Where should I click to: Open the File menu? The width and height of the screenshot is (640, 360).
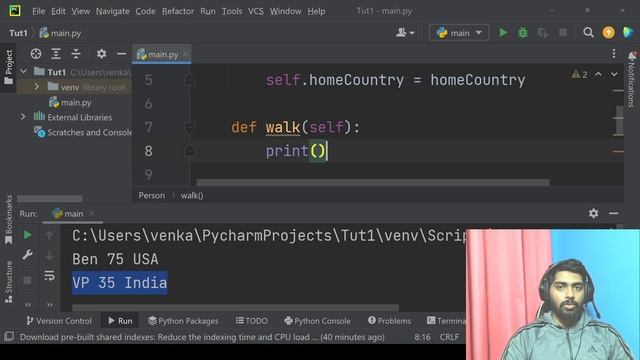38,11
